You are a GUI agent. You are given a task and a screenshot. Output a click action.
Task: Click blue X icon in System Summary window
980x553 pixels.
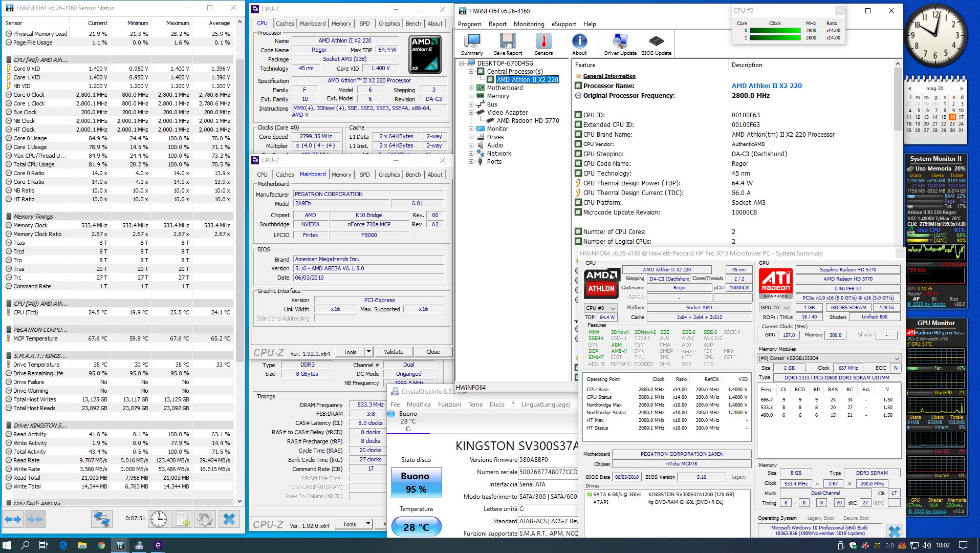(894, 531)
